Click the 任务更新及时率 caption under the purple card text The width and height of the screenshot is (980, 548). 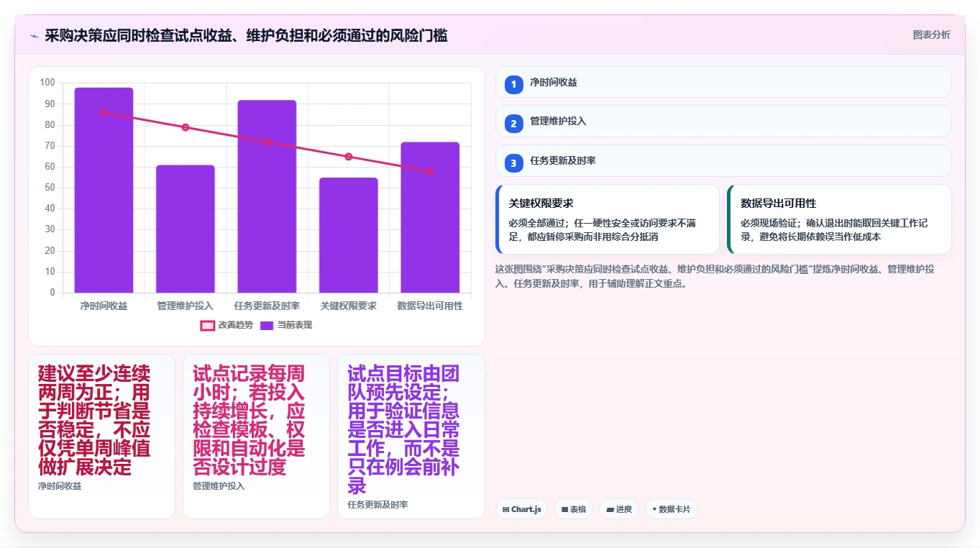click(x=377, y=505)
